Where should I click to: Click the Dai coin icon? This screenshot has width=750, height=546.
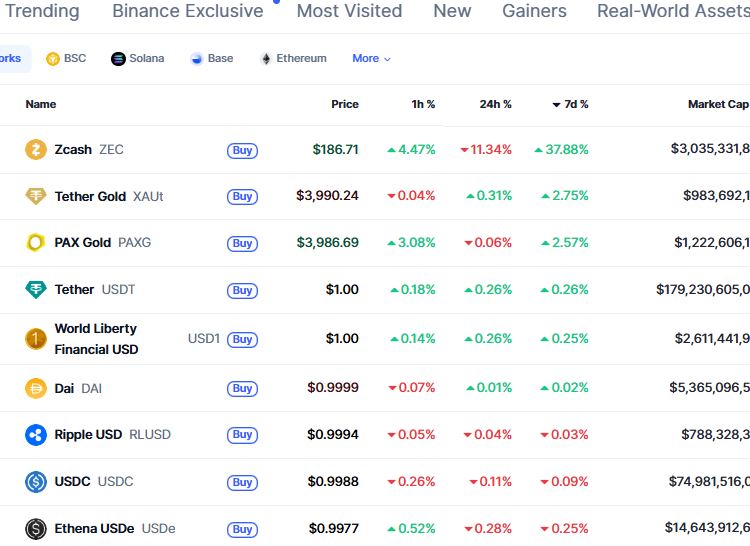[x=36, y=388]
